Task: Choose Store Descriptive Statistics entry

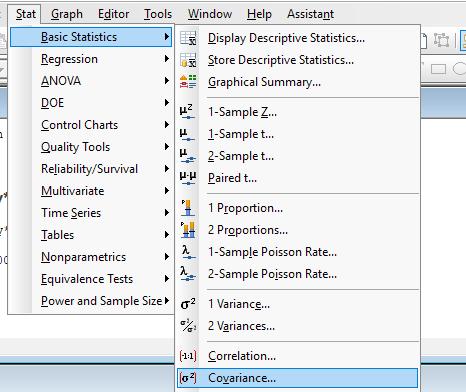Action: [297, 60]
